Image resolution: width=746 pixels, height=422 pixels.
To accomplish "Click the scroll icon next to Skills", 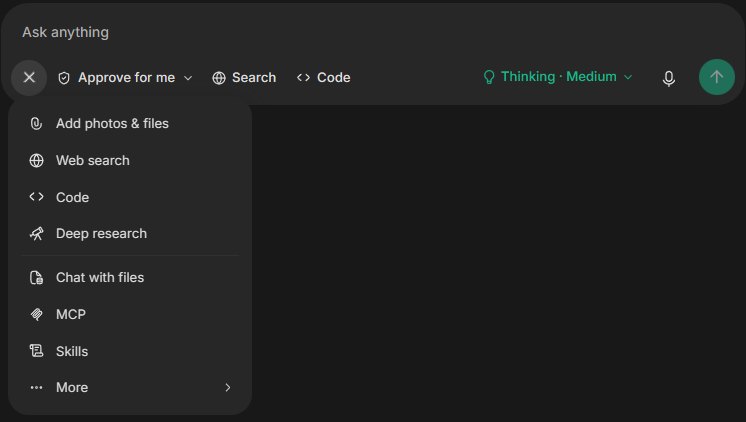I will (x=36, y=351).
